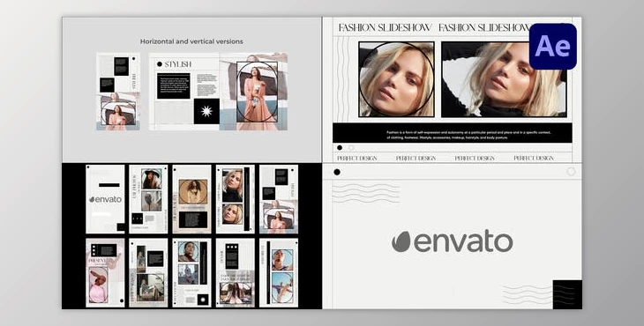Click the STYLISH title text

[x=178, y=64]
